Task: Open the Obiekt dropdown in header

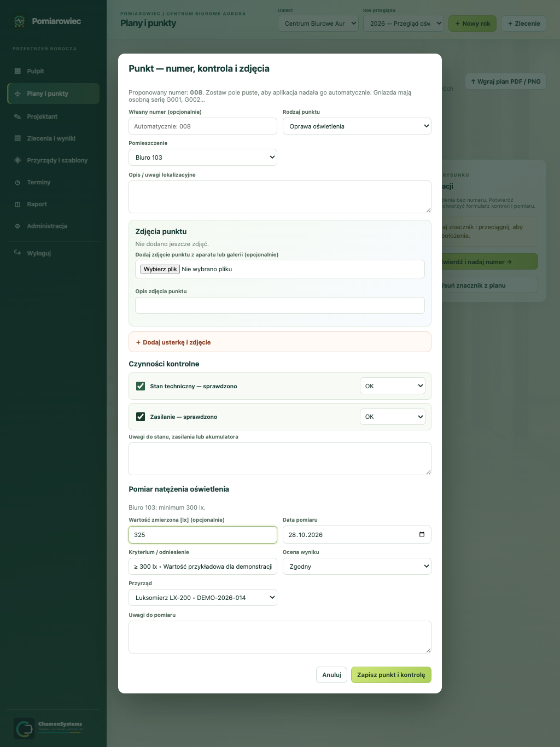Action: [318, 24]
